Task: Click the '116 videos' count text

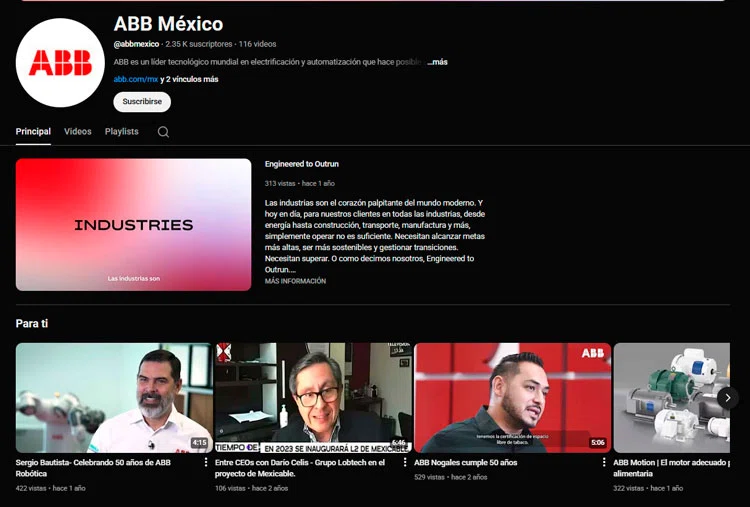Action: point(257,44)
